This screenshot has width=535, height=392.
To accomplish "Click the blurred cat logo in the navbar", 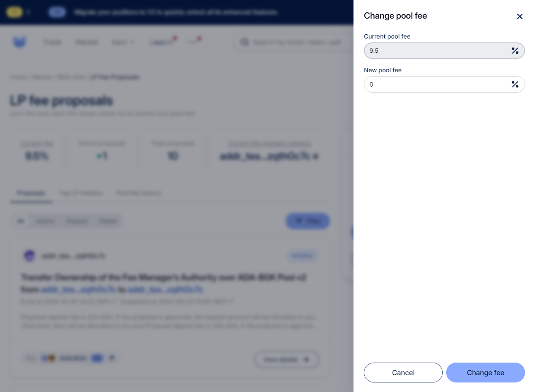I will point(19,42).
